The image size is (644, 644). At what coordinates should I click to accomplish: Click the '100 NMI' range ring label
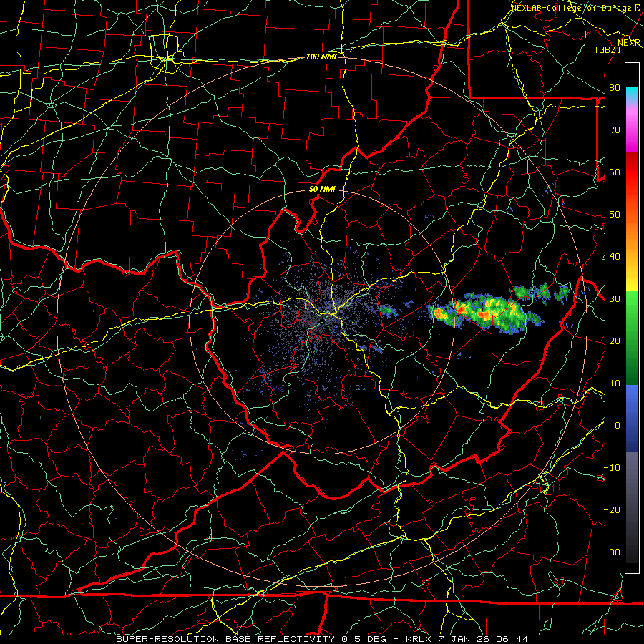321,57
